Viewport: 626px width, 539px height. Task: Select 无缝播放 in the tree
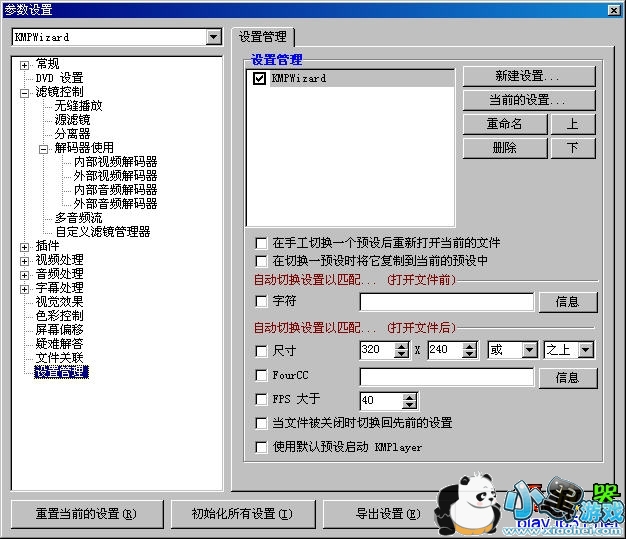78,106
